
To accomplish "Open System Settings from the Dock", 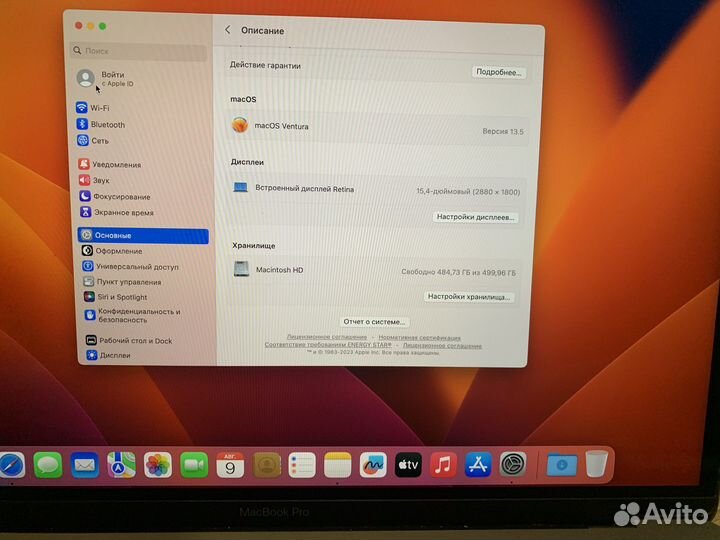I will [x=513, y=465].
